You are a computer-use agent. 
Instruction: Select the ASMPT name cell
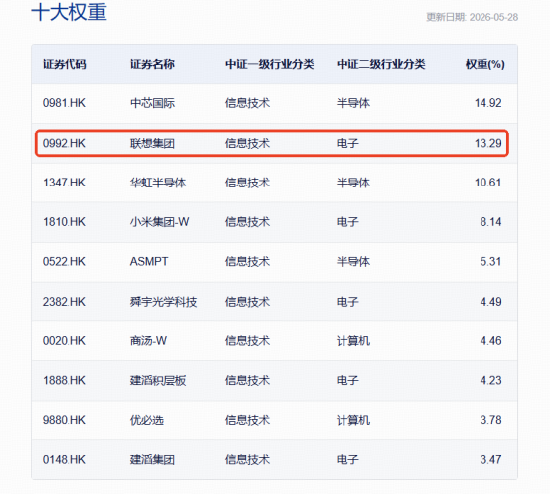tap(149, 262)
